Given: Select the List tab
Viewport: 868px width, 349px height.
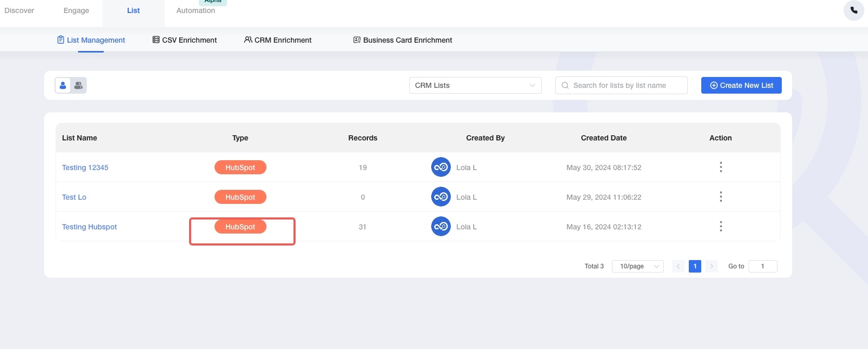Looking at the screenshot, I should point(133,10).
